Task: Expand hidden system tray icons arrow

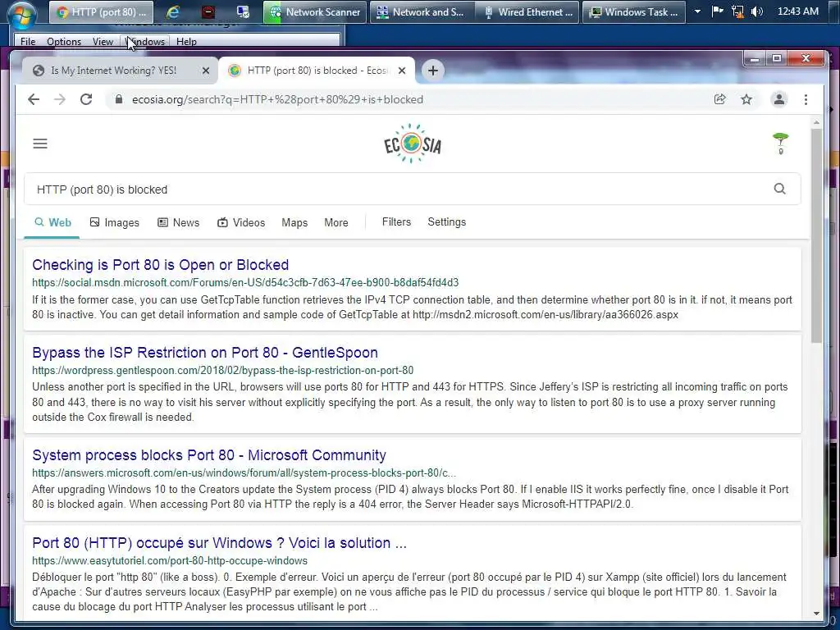Action: coord(697,11)
